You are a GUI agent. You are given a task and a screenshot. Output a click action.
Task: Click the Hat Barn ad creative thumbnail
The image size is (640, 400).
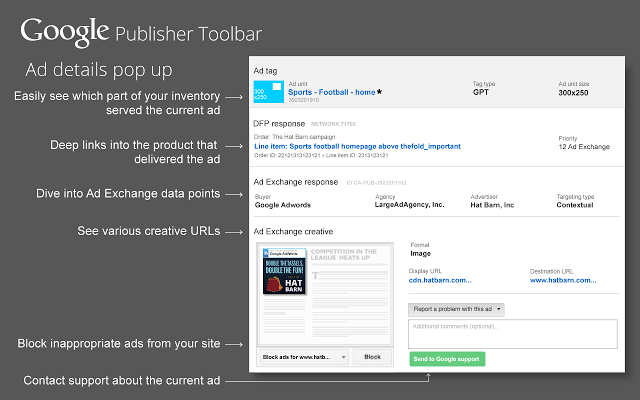(284, 271)
